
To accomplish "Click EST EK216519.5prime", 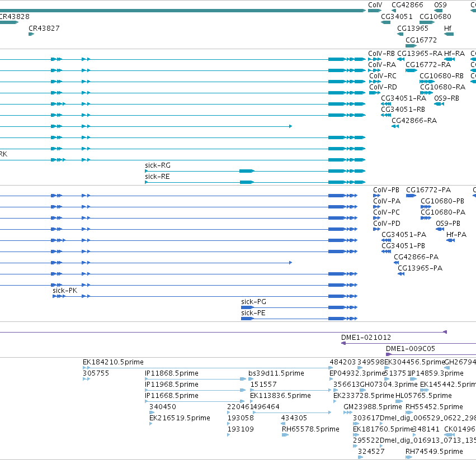I will point(180,418).
